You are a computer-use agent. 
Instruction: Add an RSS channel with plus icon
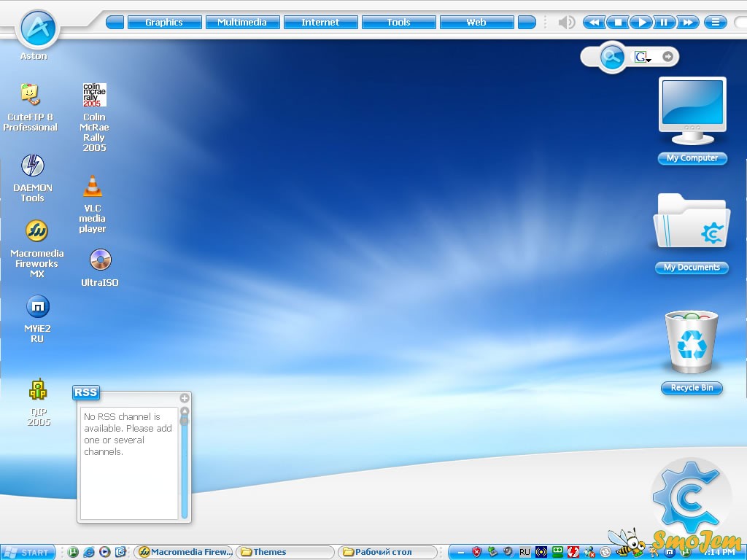click(185, 398)
